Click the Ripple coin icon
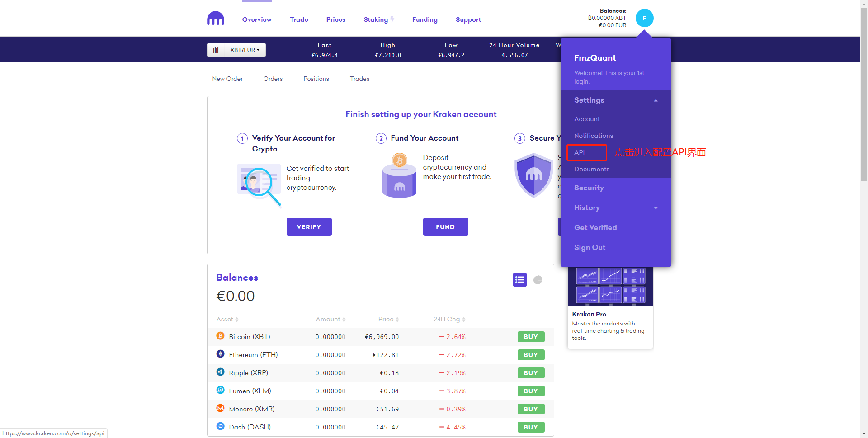The image size is (868, 438). 220,372
